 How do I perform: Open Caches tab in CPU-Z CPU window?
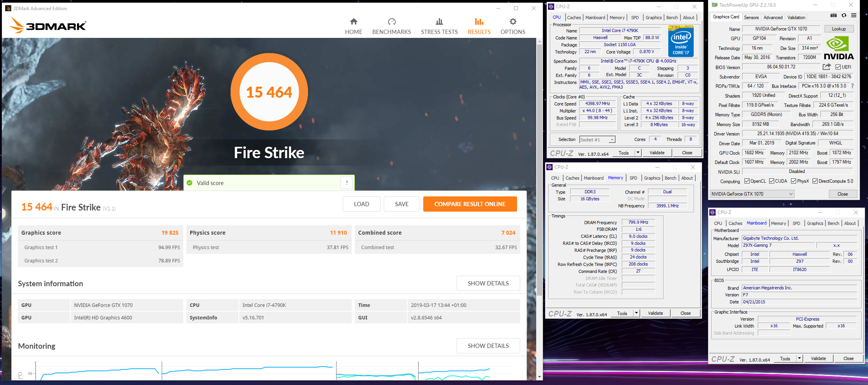pos(574,18)
